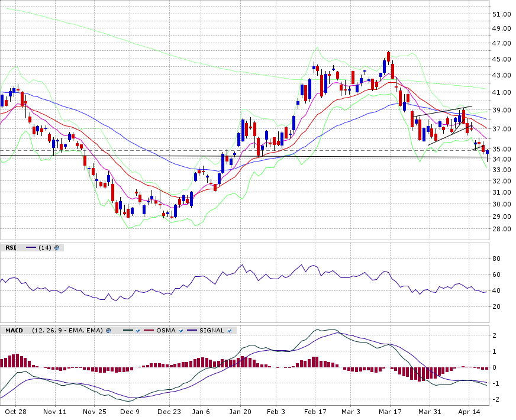Click the RSI axis value 80

pyautogui.click(x=496, y=259)
